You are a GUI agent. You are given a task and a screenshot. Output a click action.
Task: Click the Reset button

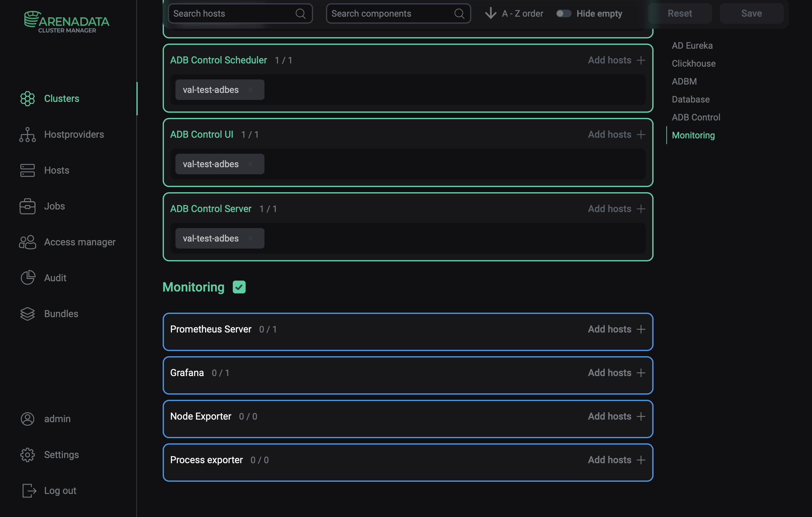click(x=680, y=13)
